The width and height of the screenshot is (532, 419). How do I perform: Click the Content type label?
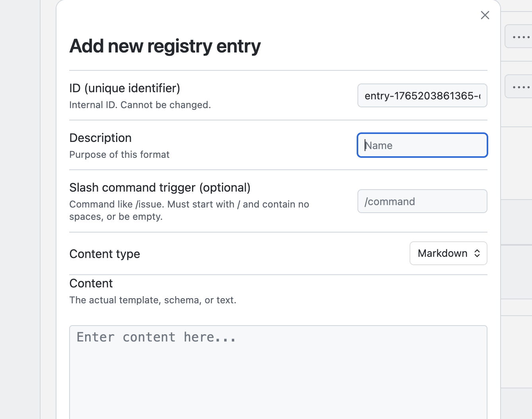point(105,254)
